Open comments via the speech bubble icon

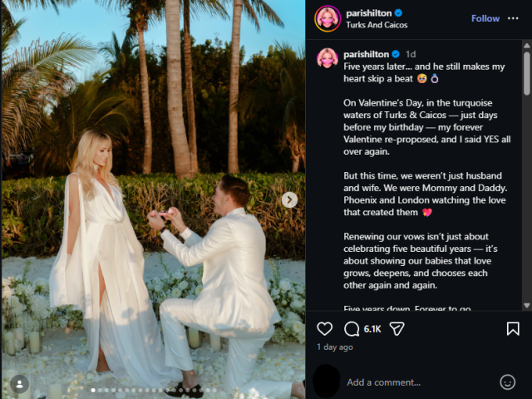tap(352, 328)
